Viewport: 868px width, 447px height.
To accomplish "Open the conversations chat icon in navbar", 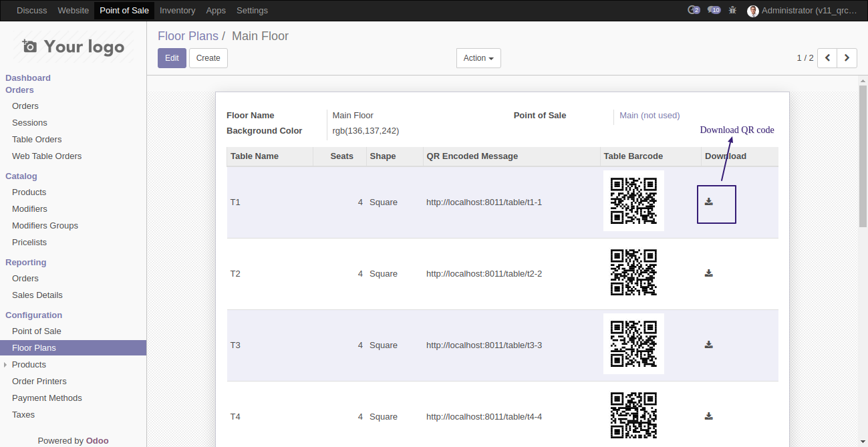I will point(714,10).
